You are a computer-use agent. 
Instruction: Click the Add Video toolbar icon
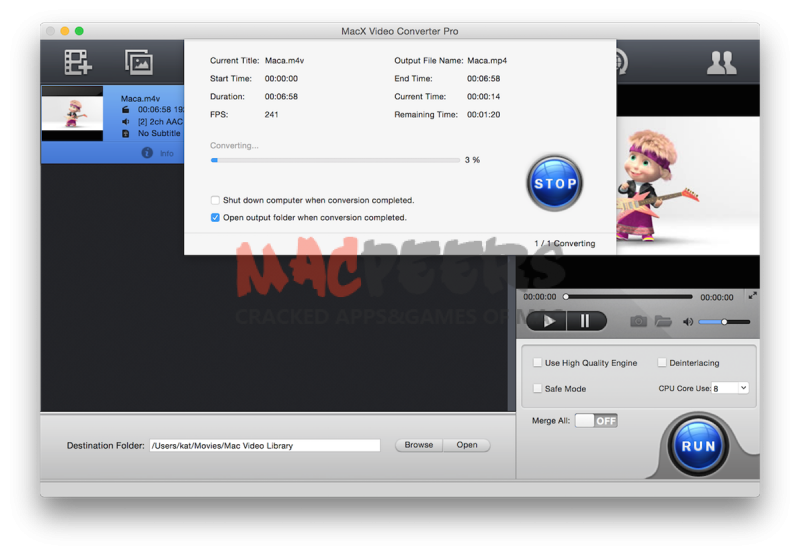(78, 62)
